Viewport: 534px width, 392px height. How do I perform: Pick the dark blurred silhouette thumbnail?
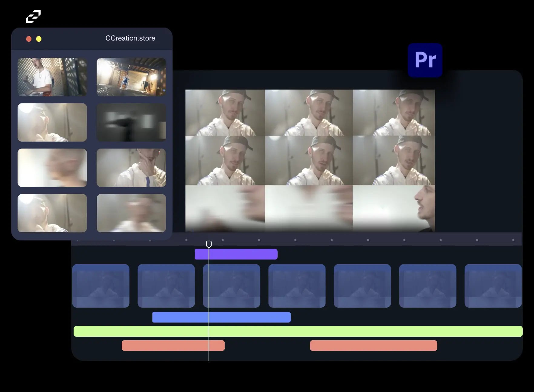(x=131, y=122)
